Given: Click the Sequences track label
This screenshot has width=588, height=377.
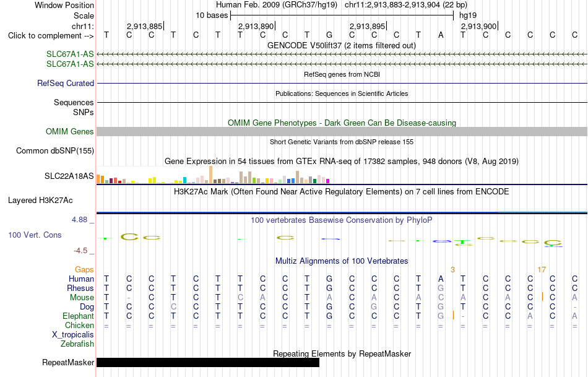Looking at the screenshot, I should coord(74,102).
